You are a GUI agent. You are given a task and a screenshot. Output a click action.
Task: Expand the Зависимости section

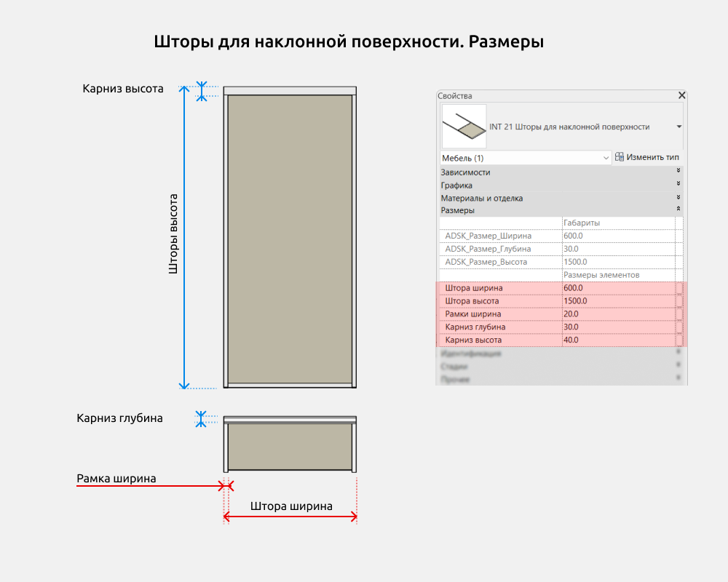[678, 171]
